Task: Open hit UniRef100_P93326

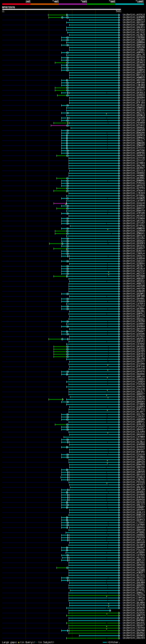Action: (134, 482)
